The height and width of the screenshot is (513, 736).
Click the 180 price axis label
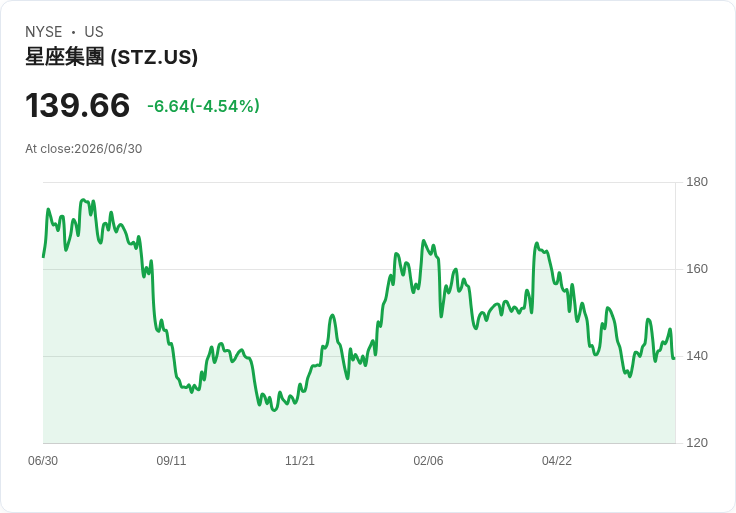click(x=697, y=182)
